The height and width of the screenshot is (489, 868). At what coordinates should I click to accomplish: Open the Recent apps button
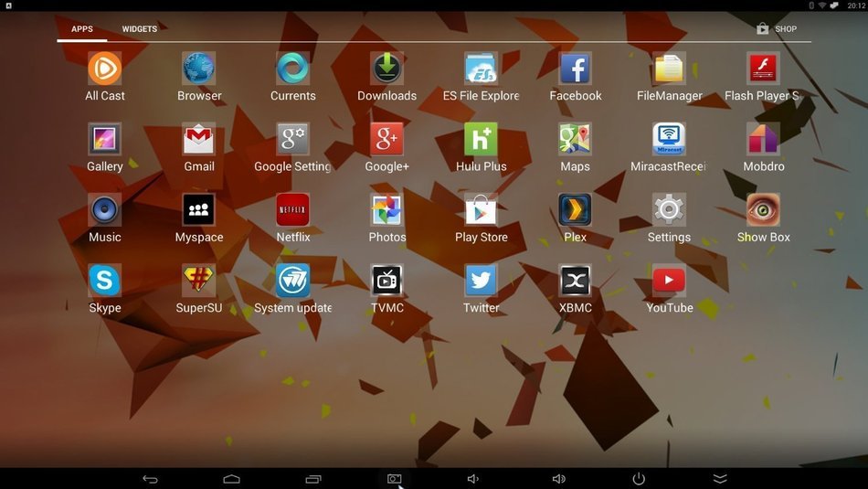313,479
